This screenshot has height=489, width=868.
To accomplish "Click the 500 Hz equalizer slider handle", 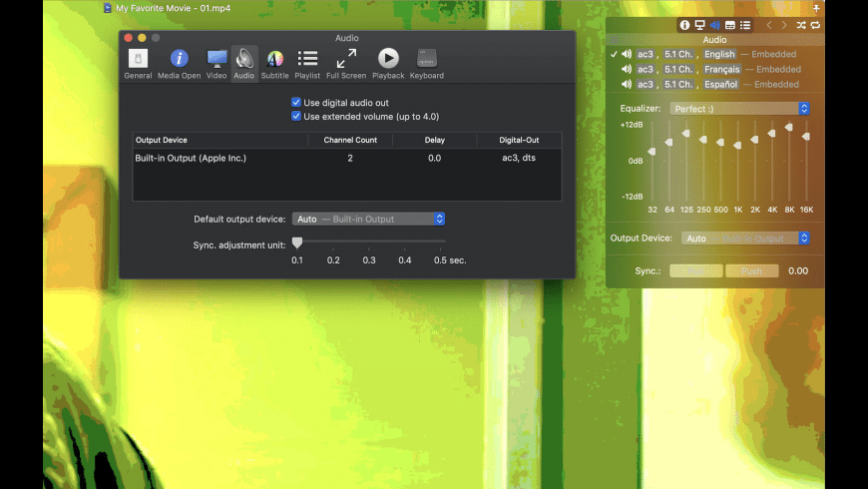I will [720, 143].
